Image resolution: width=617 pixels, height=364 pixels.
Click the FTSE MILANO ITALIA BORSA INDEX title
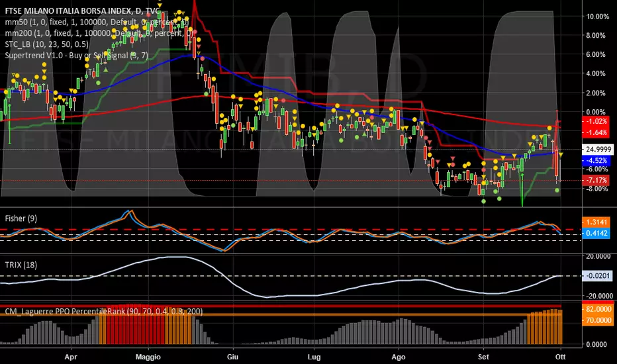[82, 11]
